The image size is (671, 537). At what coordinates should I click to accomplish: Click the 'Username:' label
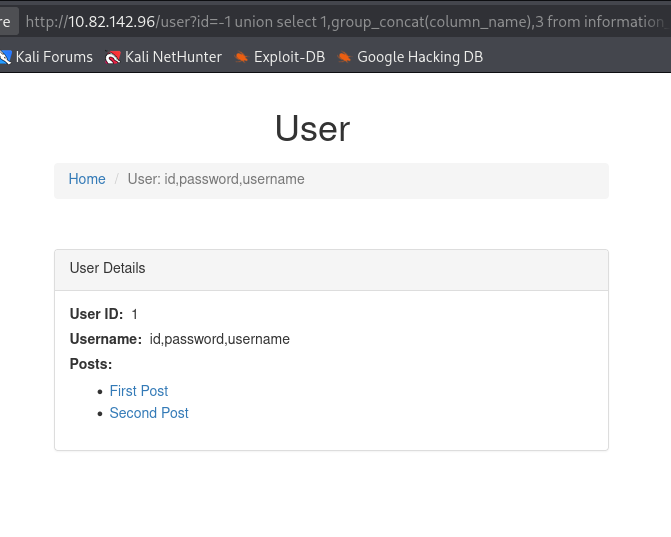coord(106,339)
